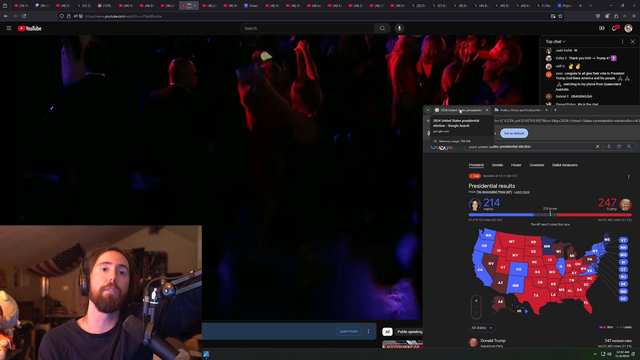This screenshot has height=360, width=640.
Task: Click Learn more under Presidential results
Action: click(522, 192)
